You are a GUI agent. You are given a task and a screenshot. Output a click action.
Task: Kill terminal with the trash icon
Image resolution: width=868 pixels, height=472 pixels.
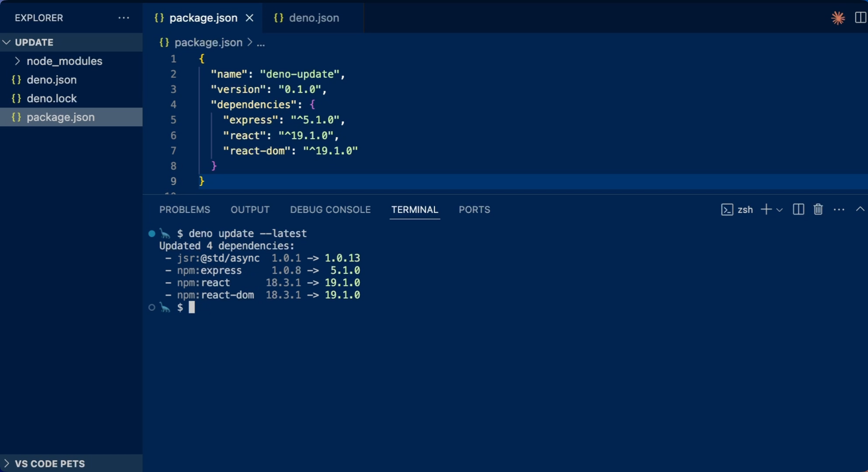pos(818,209)
